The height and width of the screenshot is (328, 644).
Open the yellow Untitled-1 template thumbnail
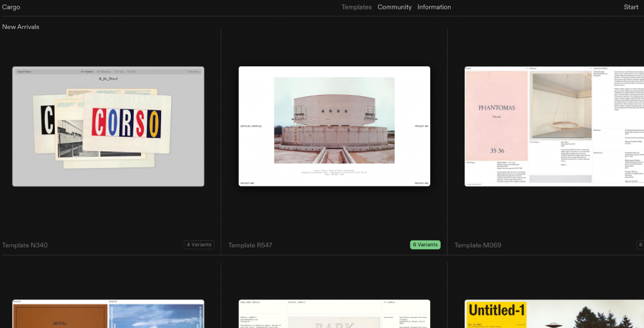point(553,314)
